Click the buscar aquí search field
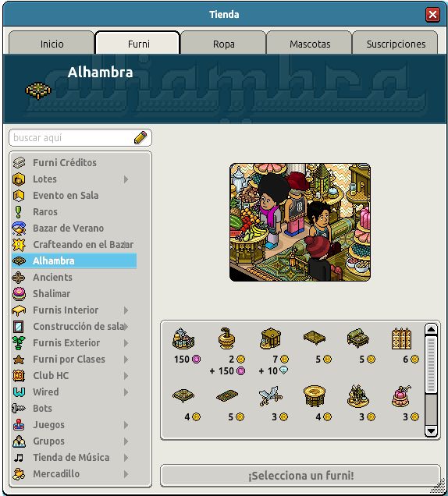The height and width of the screenshot is (496, 448). 72,137
